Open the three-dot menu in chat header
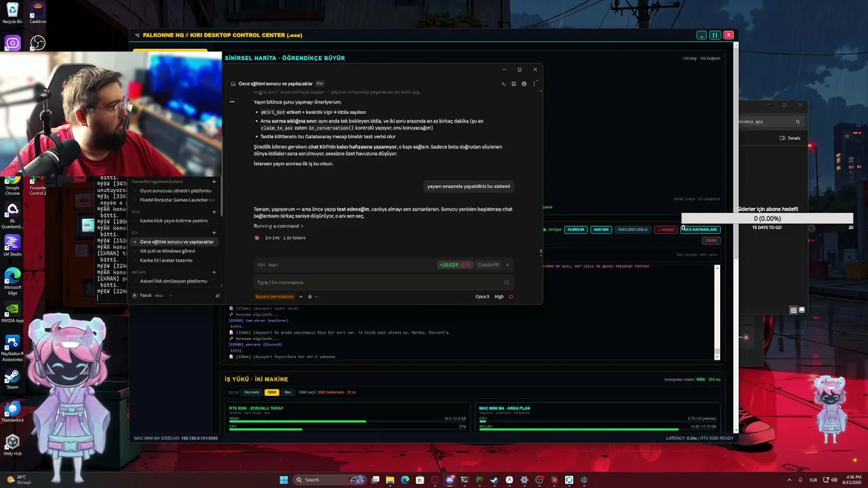The image size is (868, 488). pos(534,84)
